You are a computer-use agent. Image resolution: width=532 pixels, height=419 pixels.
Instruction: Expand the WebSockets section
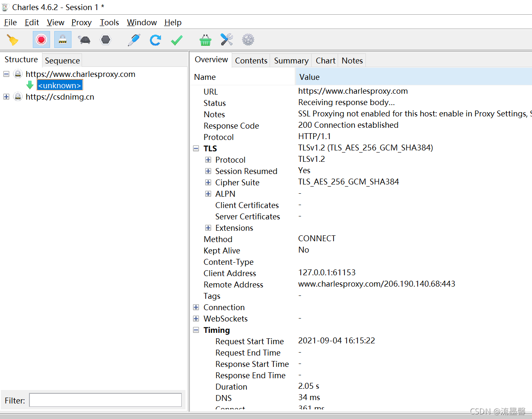[x=196, y=319]
